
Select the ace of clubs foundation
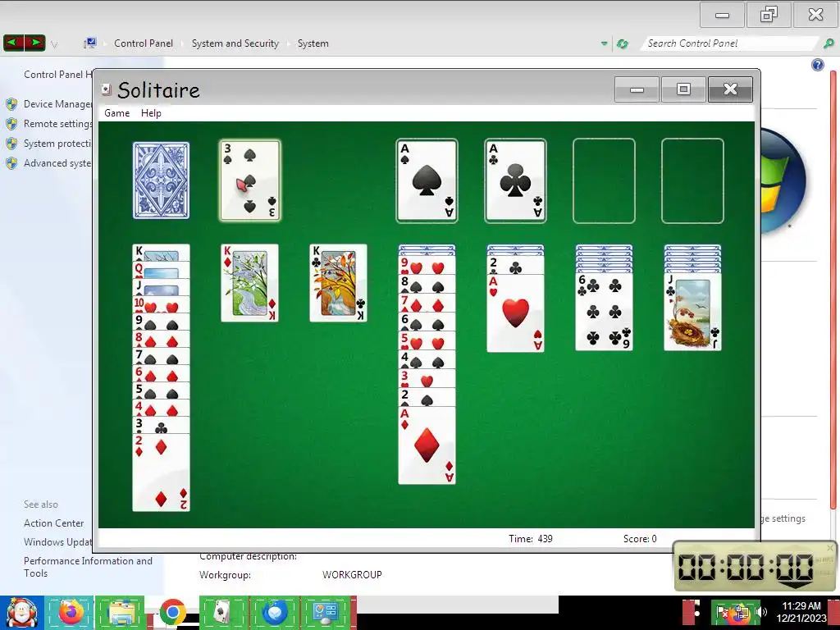515,180
